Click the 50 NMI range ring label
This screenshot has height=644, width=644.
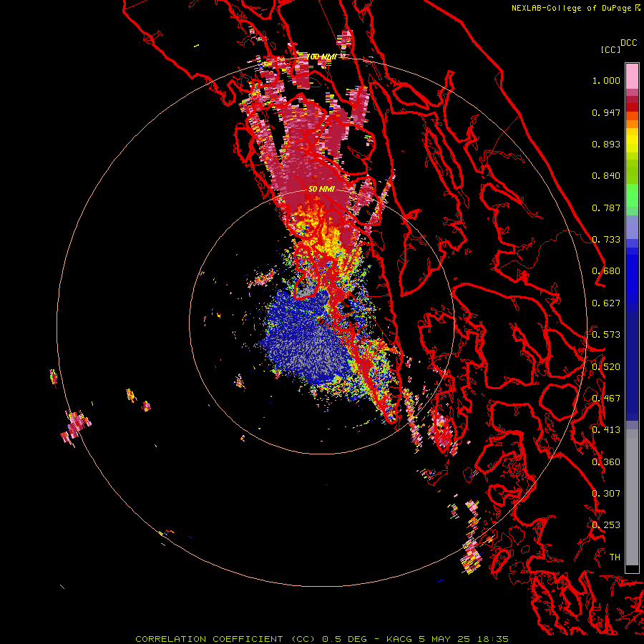click(x=321, y=190)
